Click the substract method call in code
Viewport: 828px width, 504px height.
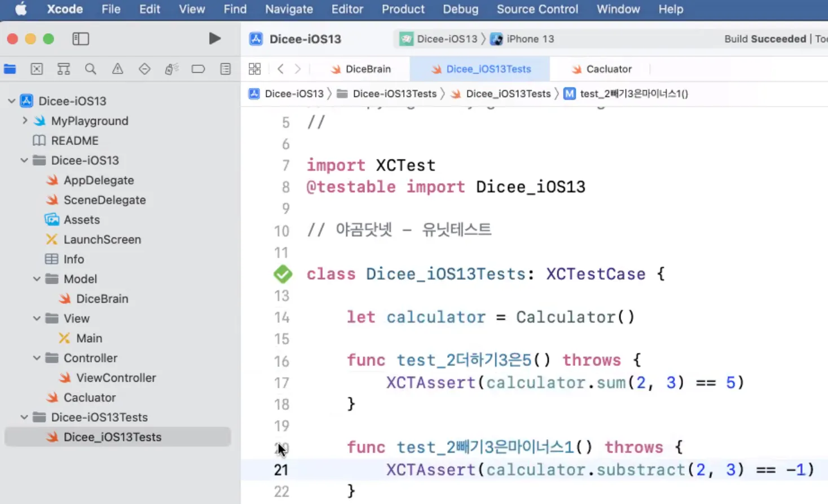pos(641,470)
